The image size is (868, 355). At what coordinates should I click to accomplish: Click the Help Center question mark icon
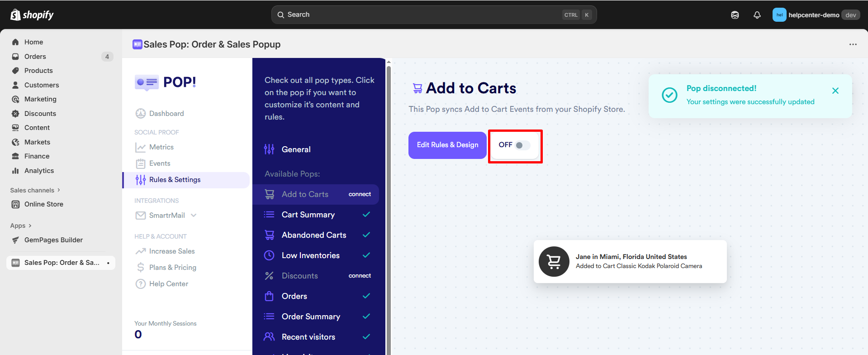(x=141, y=284)
